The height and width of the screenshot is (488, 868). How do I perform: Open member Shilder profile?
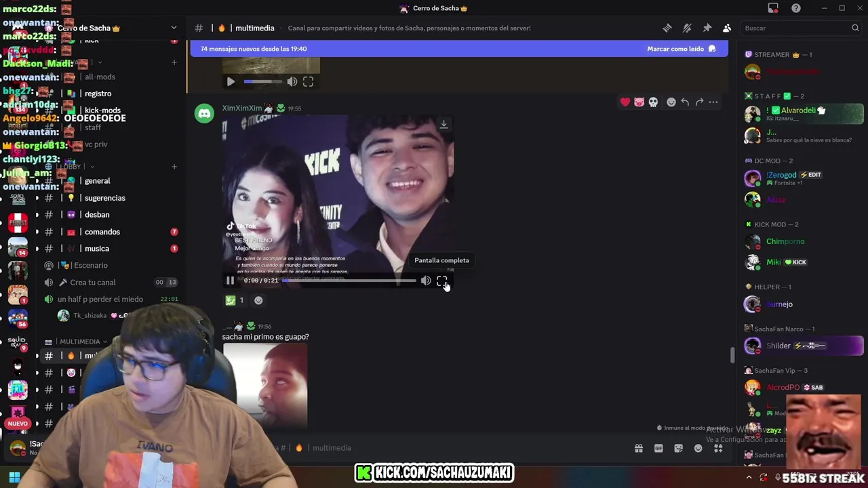tap(802, 346)
